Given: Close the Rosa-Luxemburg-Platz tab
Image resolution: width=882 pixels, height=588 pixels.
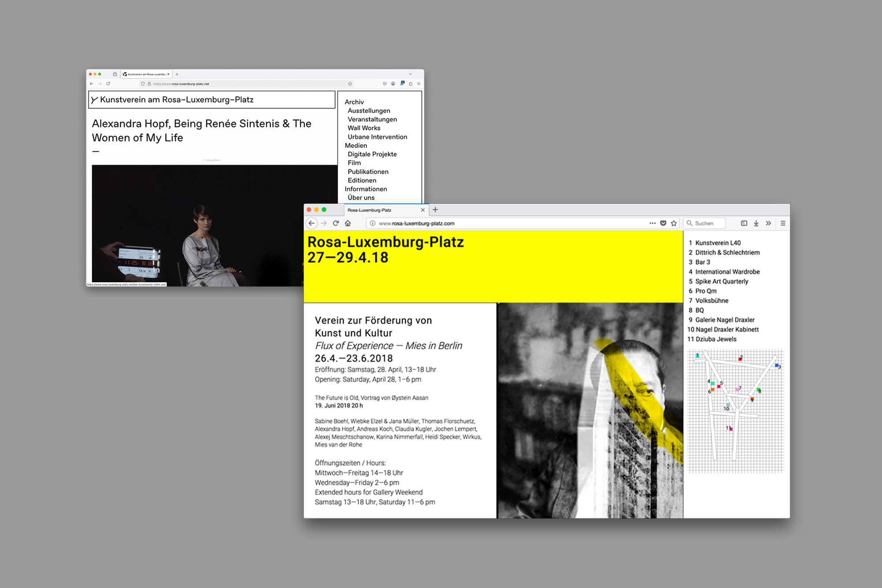Looking at the screenshot, I should click(423, 210).
